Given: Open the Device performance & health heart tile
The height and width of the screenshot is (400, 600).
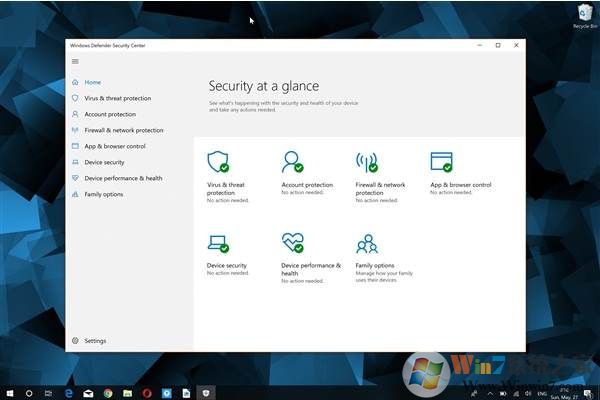Looking at the screenshot, I should [292, 243].
